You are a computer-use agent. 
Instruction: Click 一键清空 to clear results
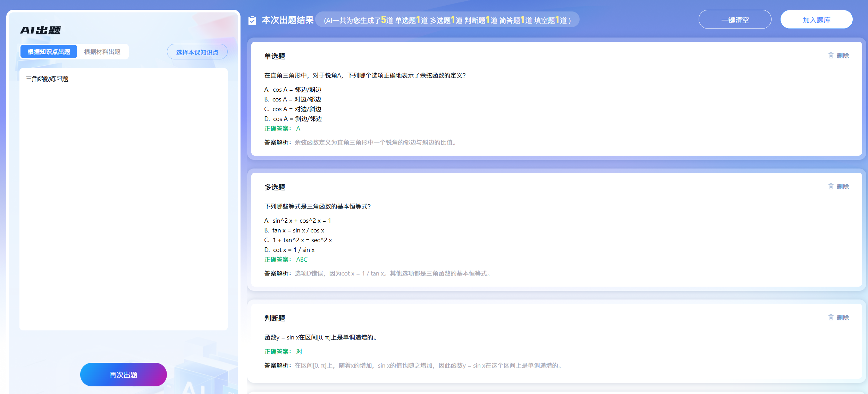tap(734, 20)
